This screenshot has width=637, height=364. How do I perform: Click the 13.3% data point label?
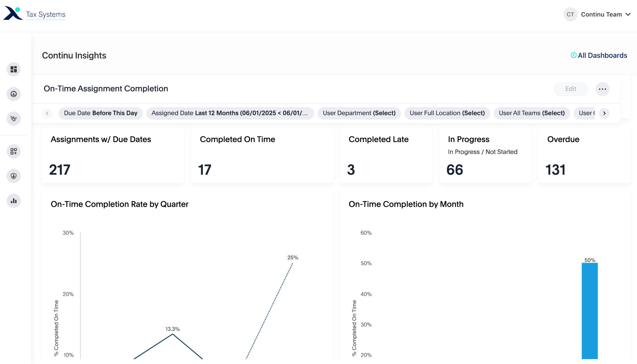[x=173, y=329]
